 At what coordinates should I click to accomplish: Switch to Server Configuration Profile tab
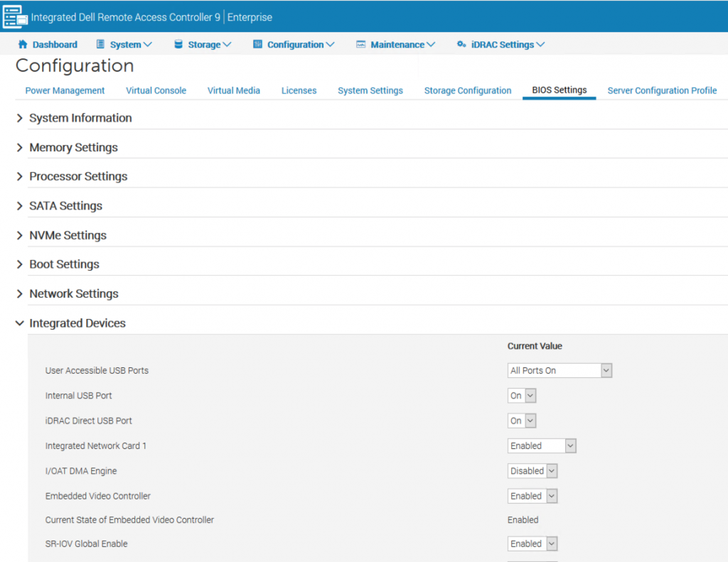tap(662, 90)
